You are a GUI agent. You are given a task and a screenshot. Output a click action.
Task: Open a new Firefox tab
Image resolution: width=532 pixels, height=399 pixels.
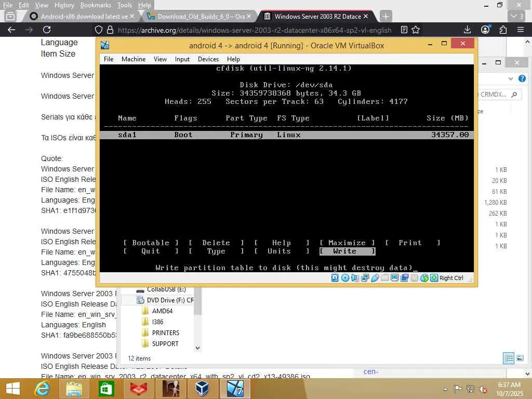click(385, 16)
